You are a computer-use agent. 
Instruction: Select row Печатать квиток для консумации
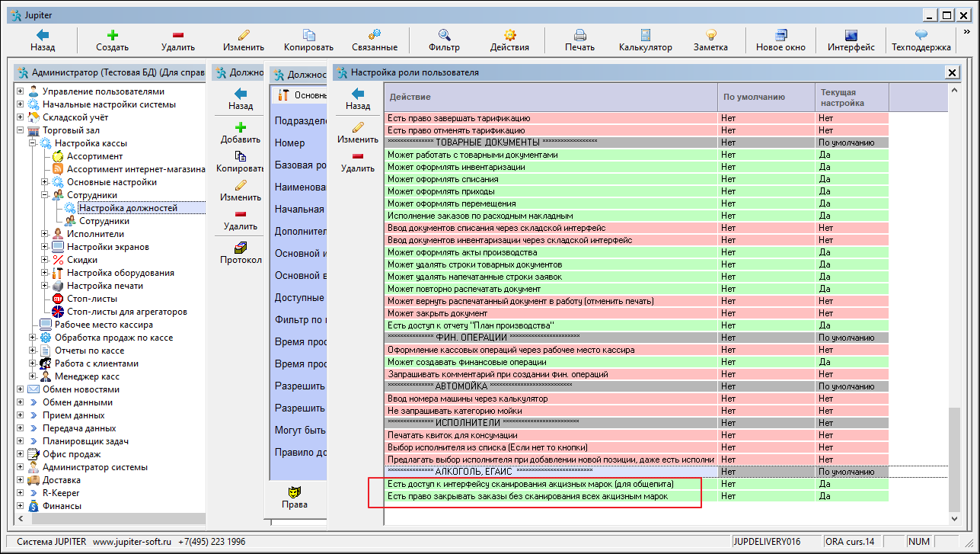(637, 435)
